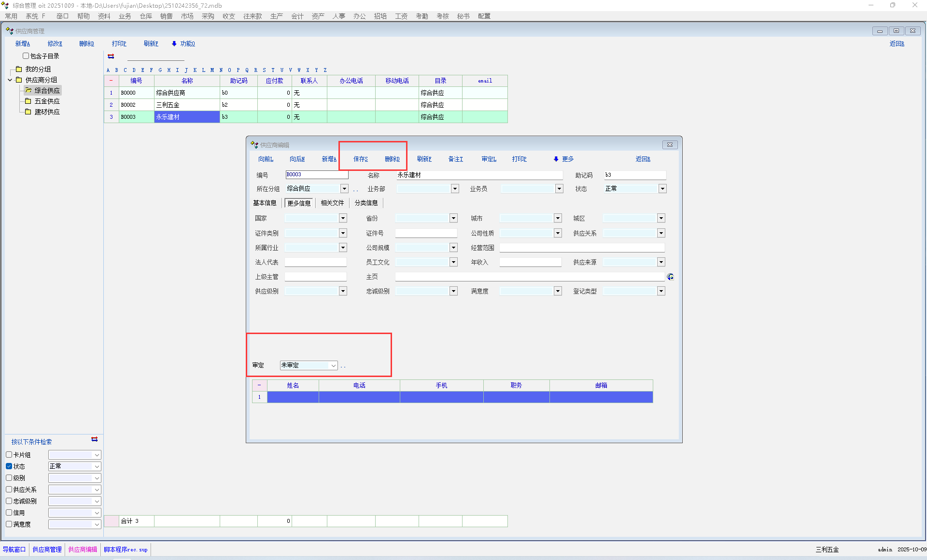This screenshot has height=560, width=927.
Task: Click the 审定L button in the editor toolbar
Action: tap(489, 159)
